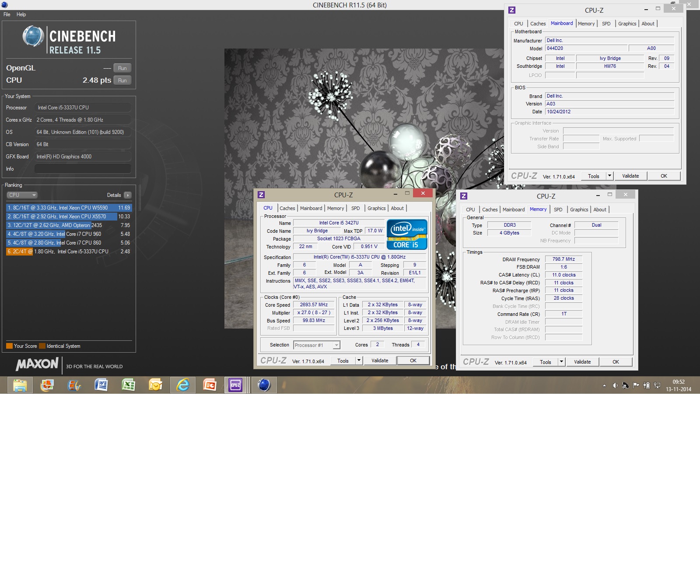Open the File menu in Cinebench

tap(7, 14)
